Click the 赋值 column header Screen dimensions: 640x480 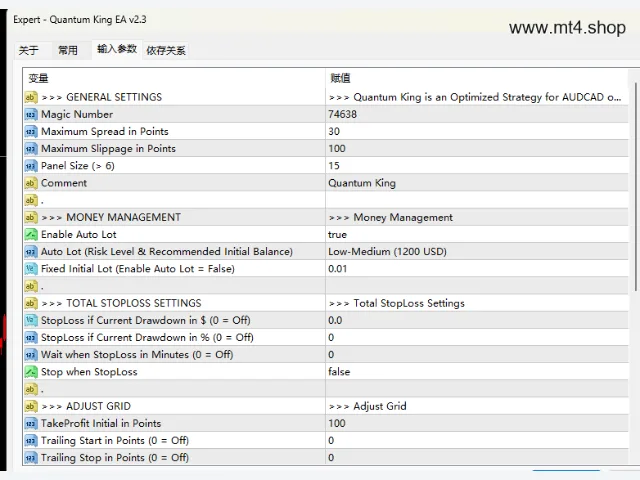pyautogui.click(x=477, y=78)
